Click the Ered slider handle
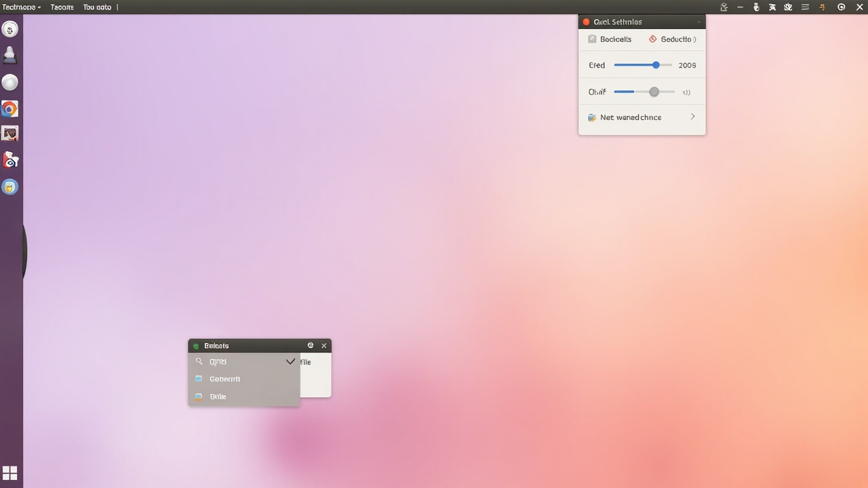This screenshot has height=488, width=868. pyautogui.click(x=656, y=65)
